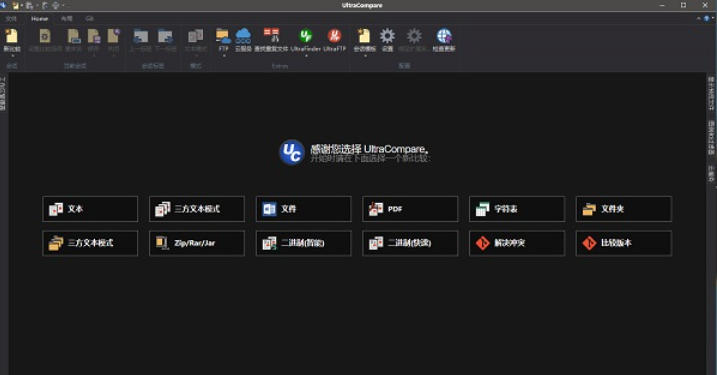Open the 解决冲突 resolve conflicts Git option
717x375 pixels.
[x=517, y=243]
